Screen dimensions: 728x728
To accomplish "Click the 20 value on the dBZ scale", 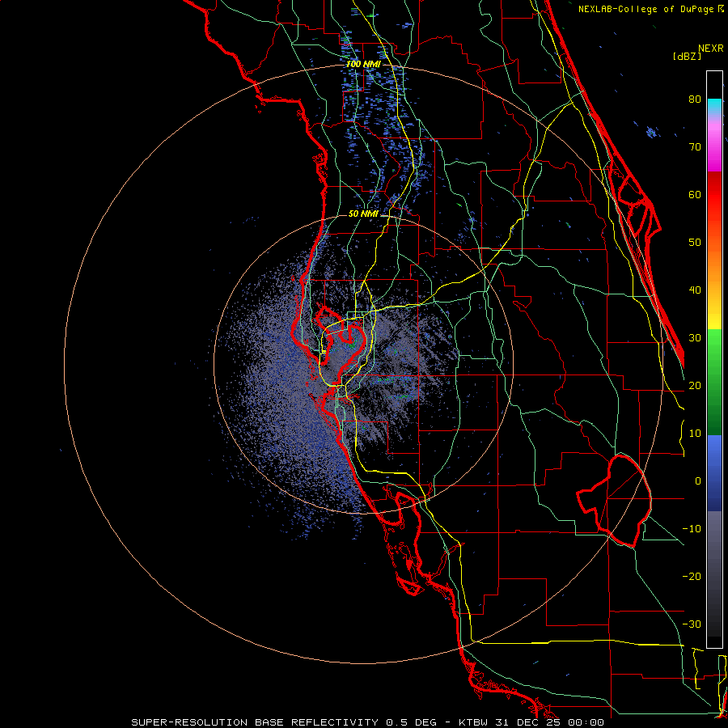I will click(x=695, y=386).
